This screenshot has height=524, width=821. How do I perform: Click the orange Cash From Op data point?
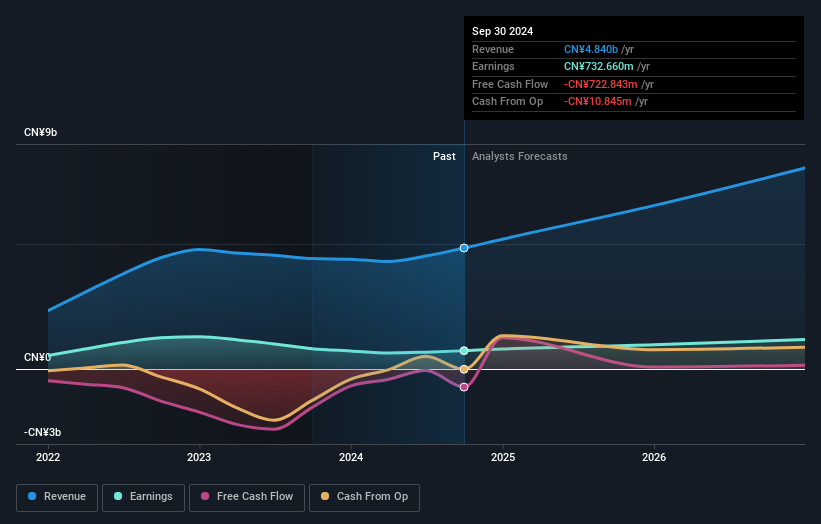(464, 370)
